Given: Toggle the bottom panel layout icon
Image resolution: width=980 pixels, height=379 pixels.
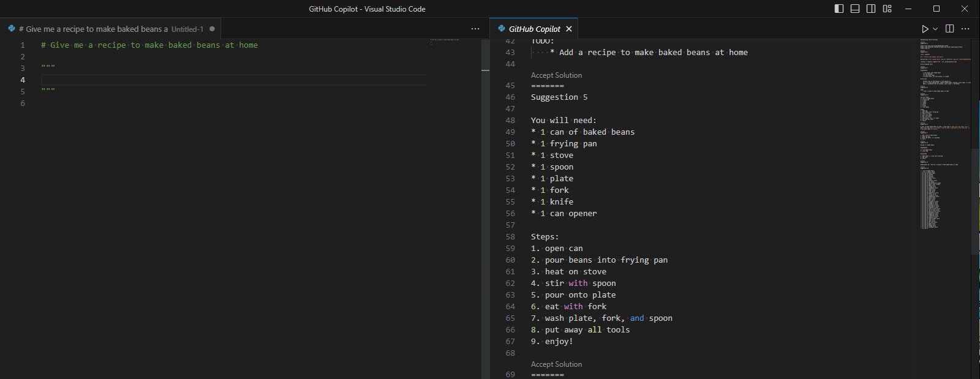Looking at the screenshot, I should coord(855,9).
